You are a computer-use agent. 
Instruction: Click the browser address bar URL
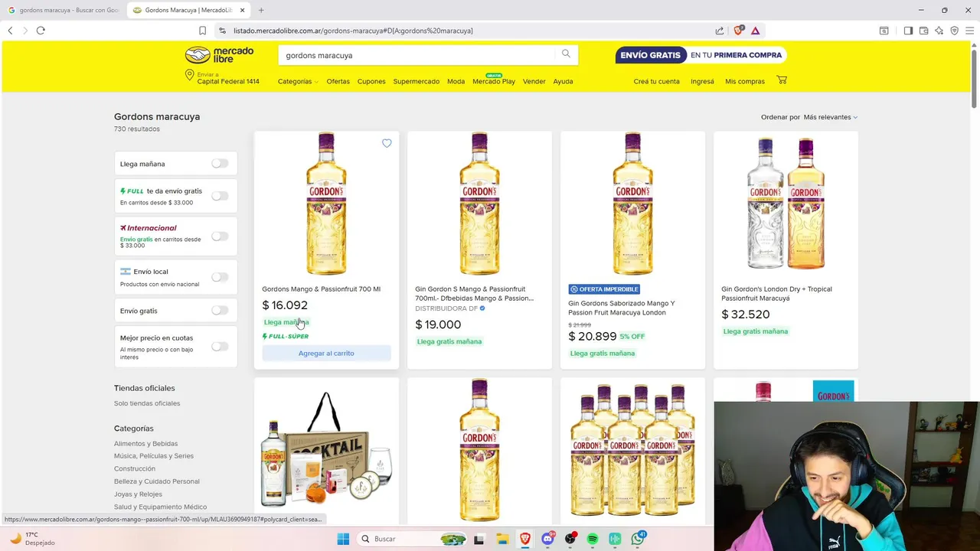(x=353, y=31)
